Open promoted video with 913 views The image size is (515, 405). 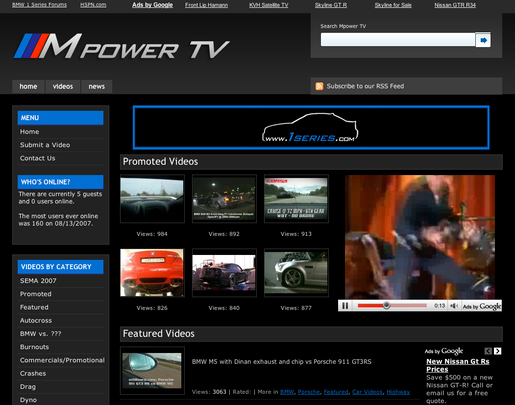296,199
